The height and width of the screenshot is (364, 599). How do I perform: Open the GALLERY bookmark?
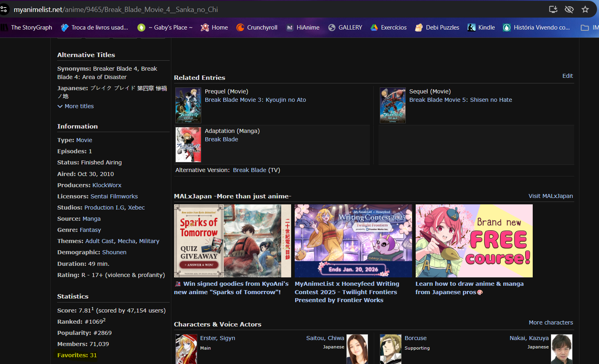(345, 28)
